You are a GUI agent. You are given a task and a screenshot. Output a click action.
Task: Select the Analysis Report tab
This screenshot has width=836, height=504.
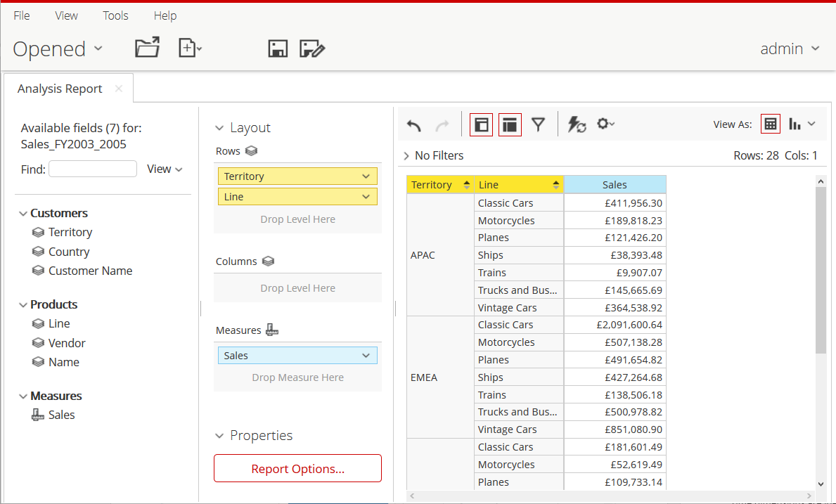(x=60, y=89)
